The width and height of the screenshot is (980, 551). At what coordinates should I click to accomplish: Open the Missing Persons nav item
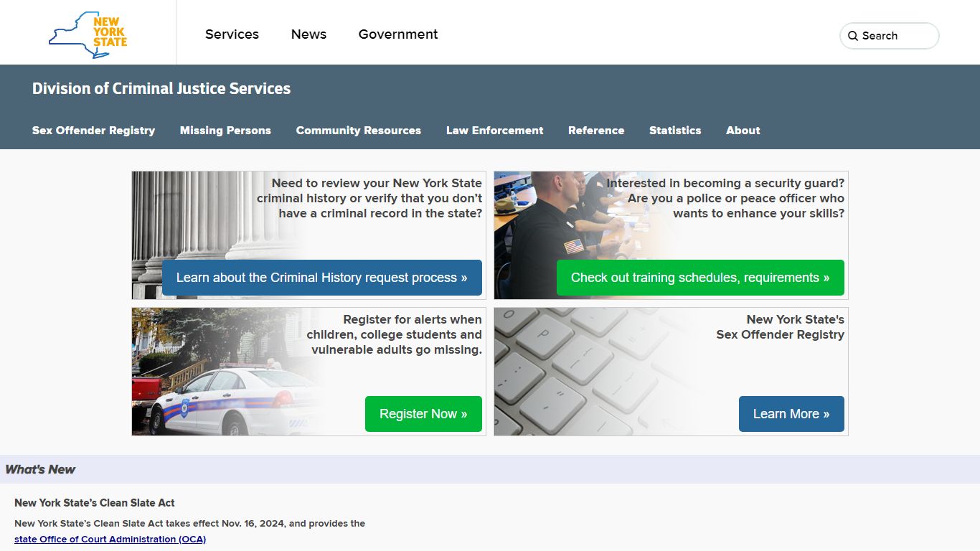225,131
